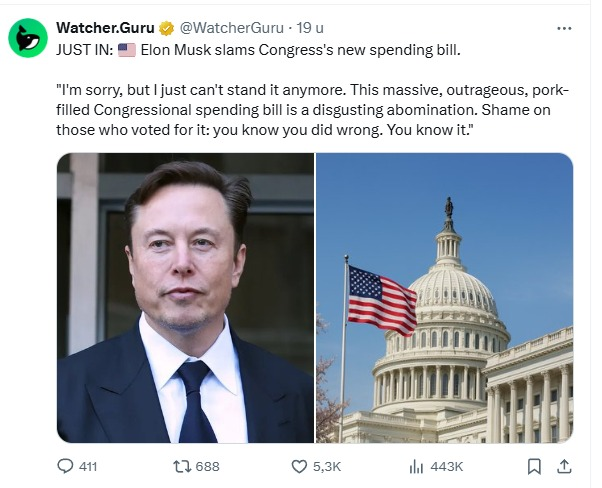Like the tweet with the heart icon
The image size is (602, 488).
pyautogui.click(x=299, y=466)
